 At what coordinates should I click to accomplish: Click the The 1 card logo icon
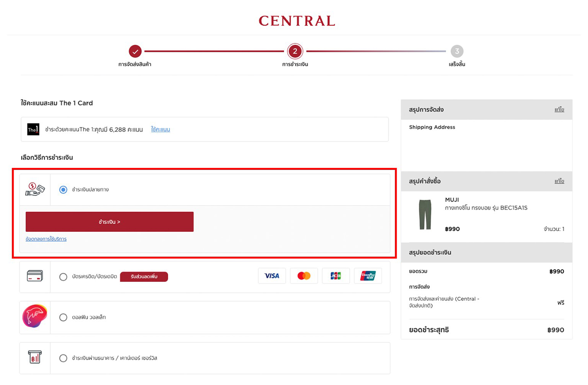coord(33,129)
